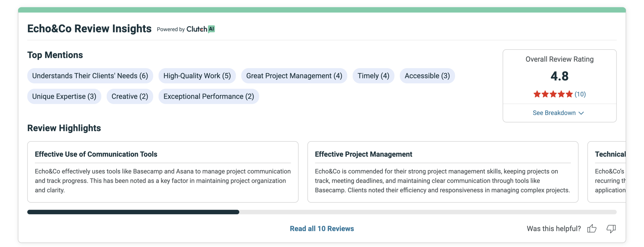The height and width of the screenshot is (247, 644).
Task: Click the five red stars rating
Action: tap(553, 94)
